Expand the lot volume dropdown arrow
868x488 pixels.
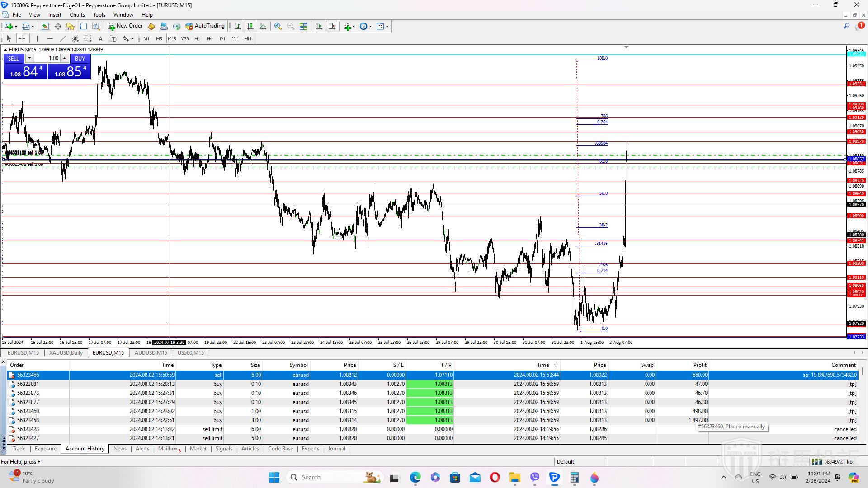click(x=29, y=58)
